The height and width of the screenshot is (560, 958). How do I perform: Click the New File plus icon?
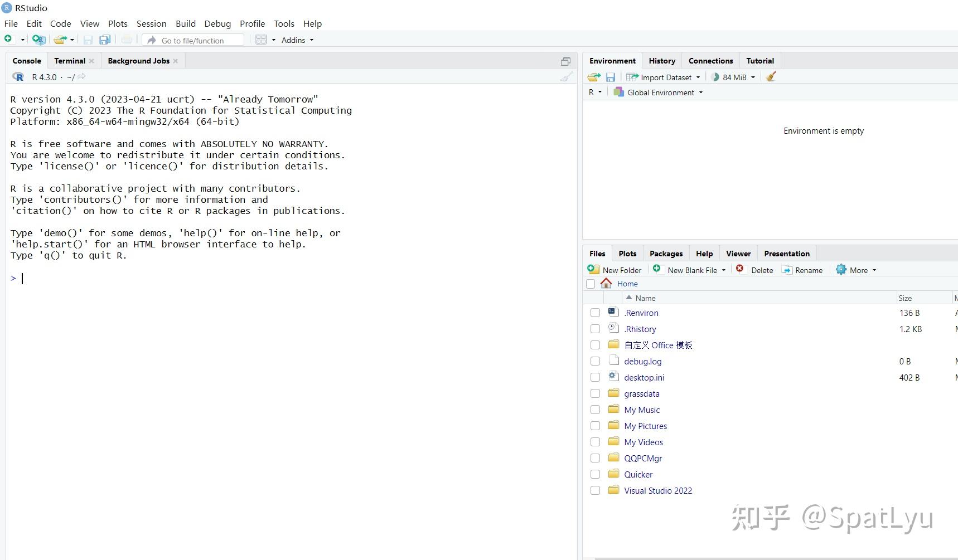pyautogui.click(x=8, y=39)
